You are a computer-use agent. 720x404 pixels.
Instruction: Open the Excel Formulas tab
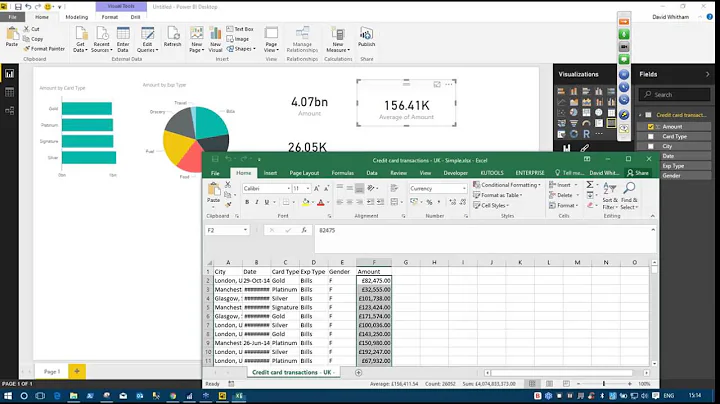(343, 173)
